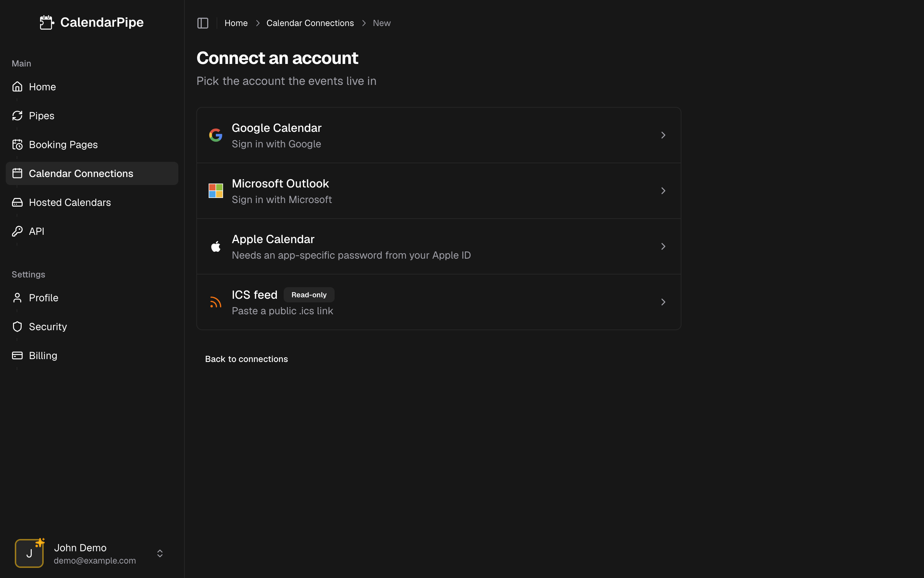Open ICS feed row chevron
Viewport: 924px width, 578px height.
pyautogui.click(x=663, y=302)
